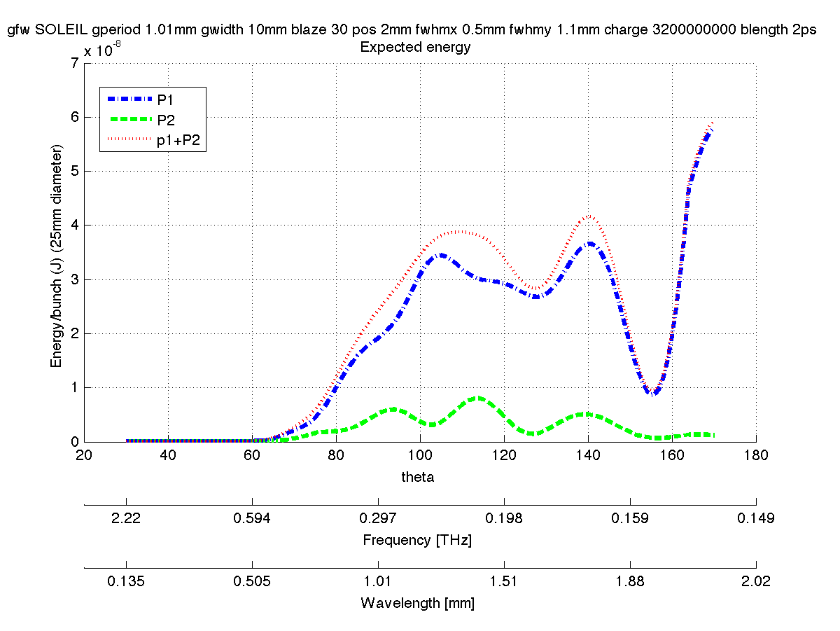This screenshot has width=840, height=631.
Task: Click theta tick label 80
Action: click(x=336, y=456)
